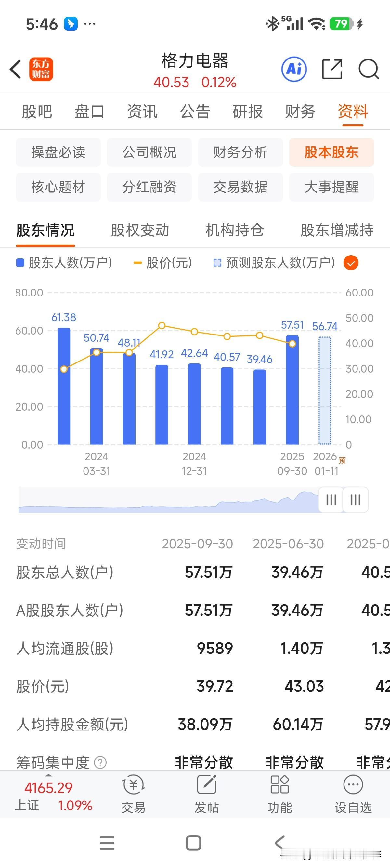Tap Android home square button
Image resolution: width=390 pixels, height=868 pixels.
[194, 843]
